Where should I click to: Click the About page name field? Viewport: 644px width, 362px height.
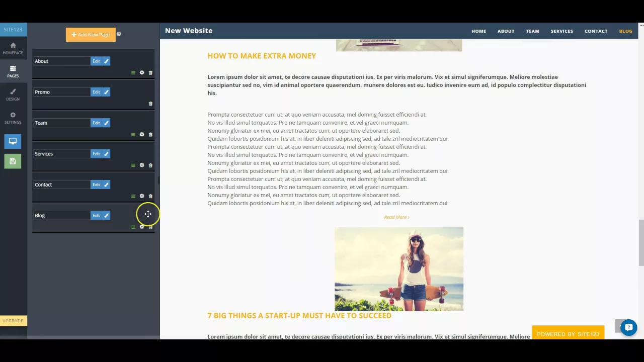pyautogui.click(x=62, y=61)
